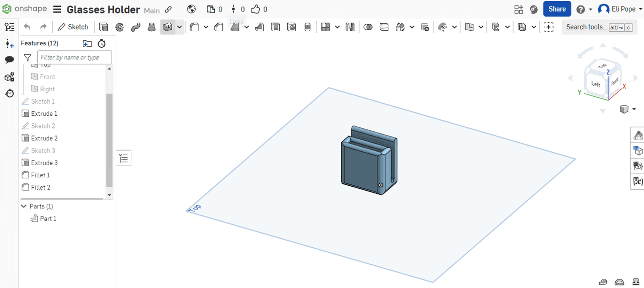Select the Sweep tool
Screen dimensions: 644x288
click(x=135, y=27)
